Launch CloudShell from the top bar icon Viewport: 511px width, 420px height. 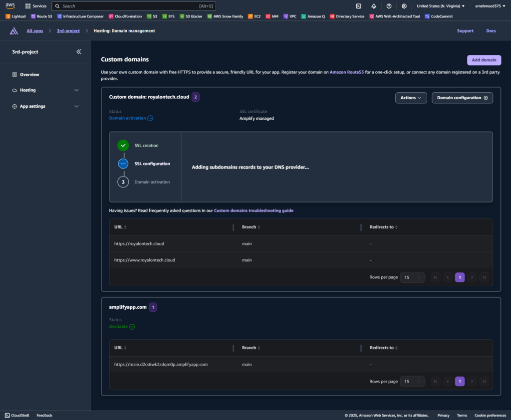coord(358,6)
